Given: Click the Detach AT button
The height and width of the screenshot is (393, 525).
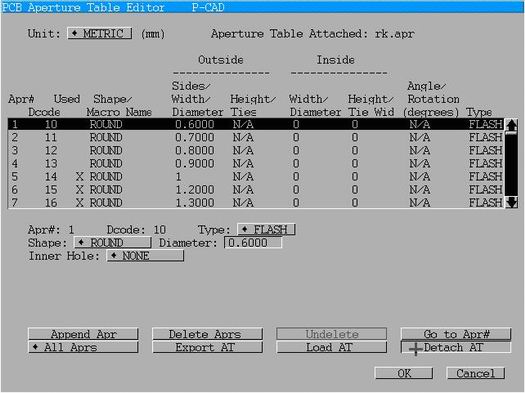Looking at the screenshot, I should pos(456,347).
